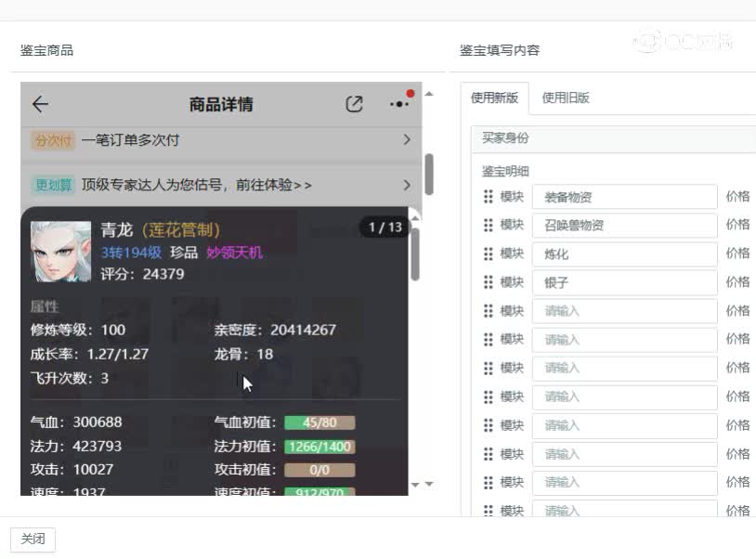Image resolution: width=756 pixels, height=559 pixels.
Task: Open the 一笔订单多次付 row chevron
Action: pyautogui.click(x=407, y=139)
